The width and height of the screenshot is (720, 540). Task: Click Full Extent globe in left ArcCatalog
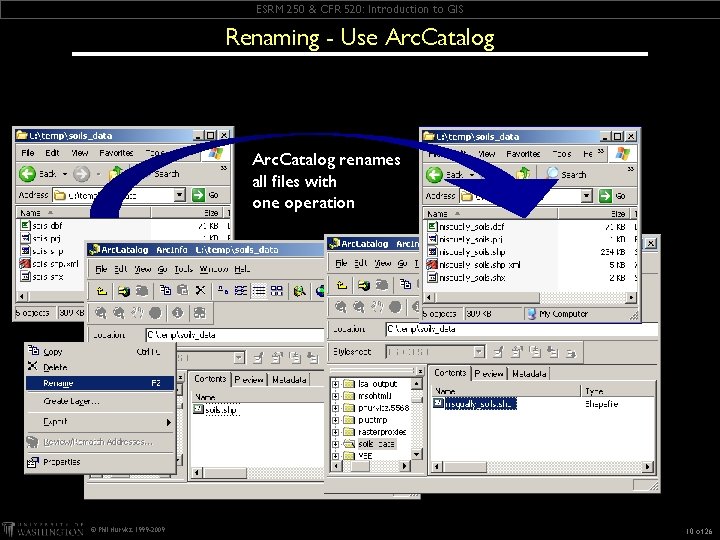coord(155,313)
